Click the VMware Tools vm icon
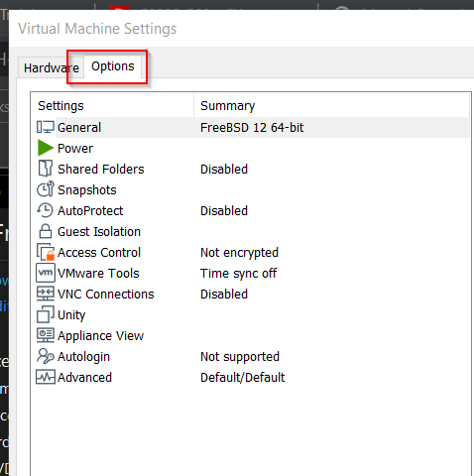Image resolution: width=474 pixels, height=476 pixels. 46,273
